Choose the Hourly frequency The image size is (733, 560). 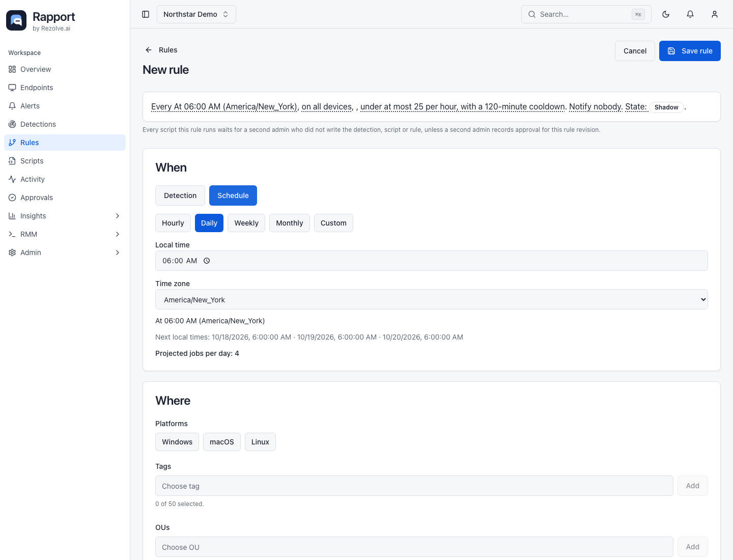173,223
